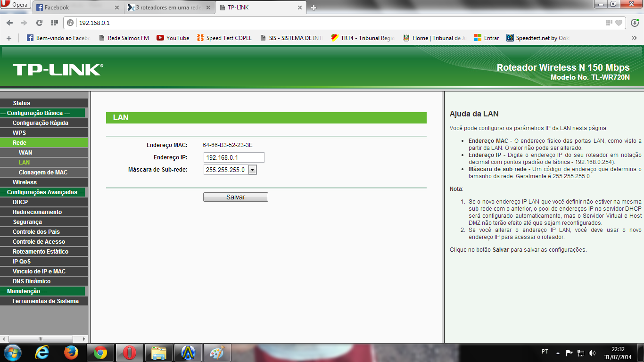Focus the address bar showing 192.168.0.1
Viewport: 644px width, 362px height.
(339, 23)
